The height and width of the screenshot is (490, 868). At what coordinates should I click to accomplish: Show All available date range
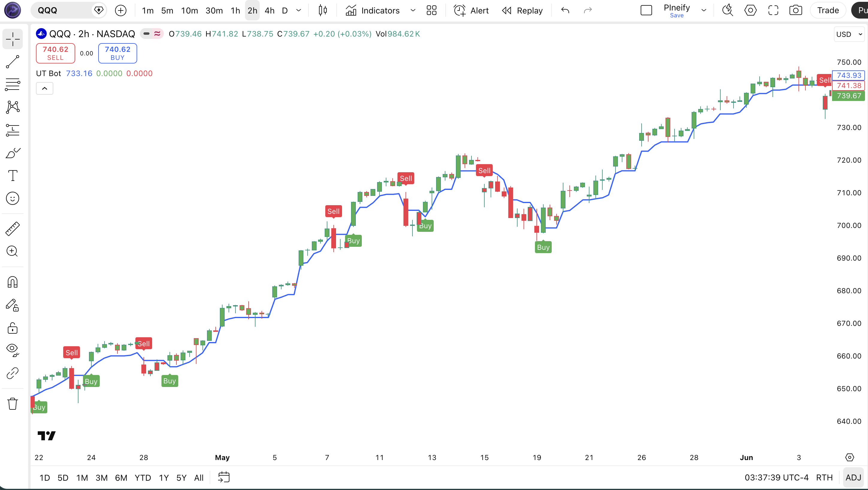pyautogui.click(x=199, y=477)
